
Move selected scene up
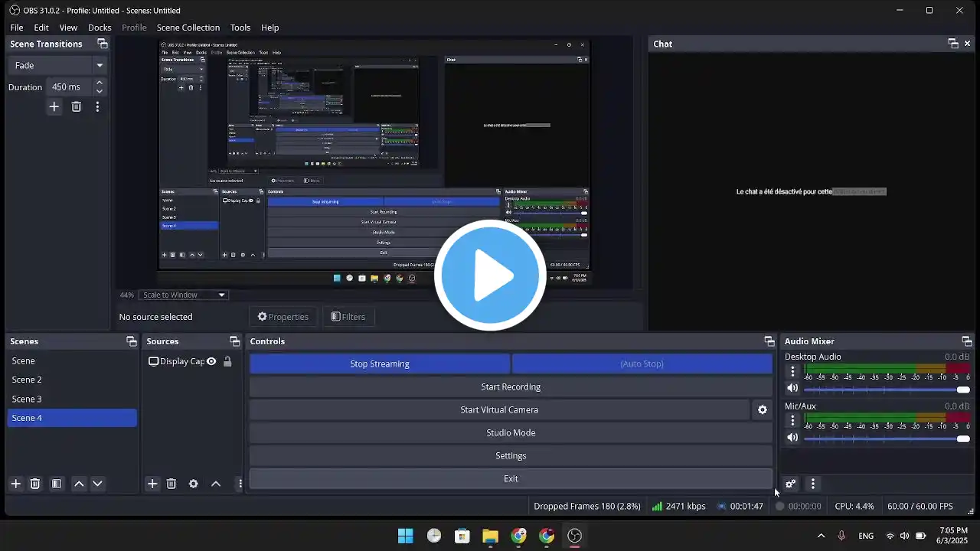[x=79, y=484]
